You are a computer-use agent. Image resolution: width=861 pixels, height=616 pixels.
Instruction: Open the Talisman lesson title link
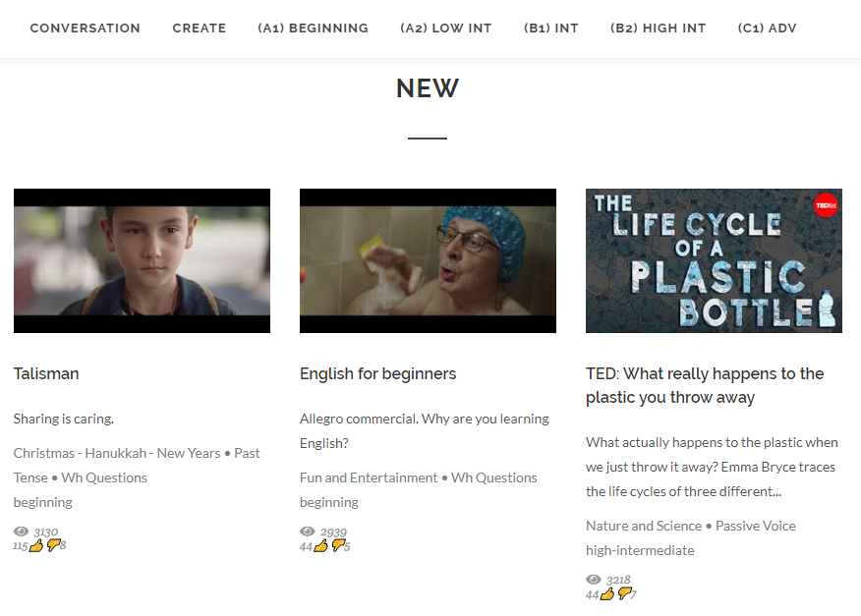pyautogui.click(x=46, y=374)
